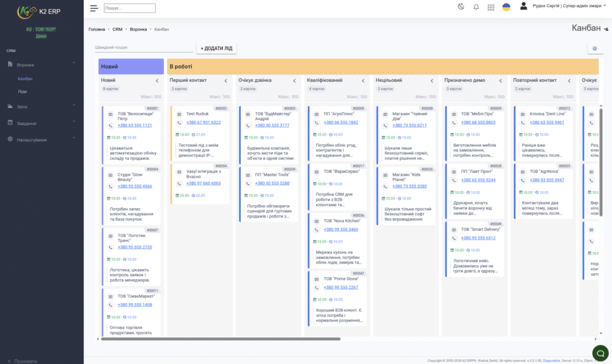Expand the Звіти sidebar section
This screenshot has height=364, width=612.
pyautogui.click(x=74, y=105)
